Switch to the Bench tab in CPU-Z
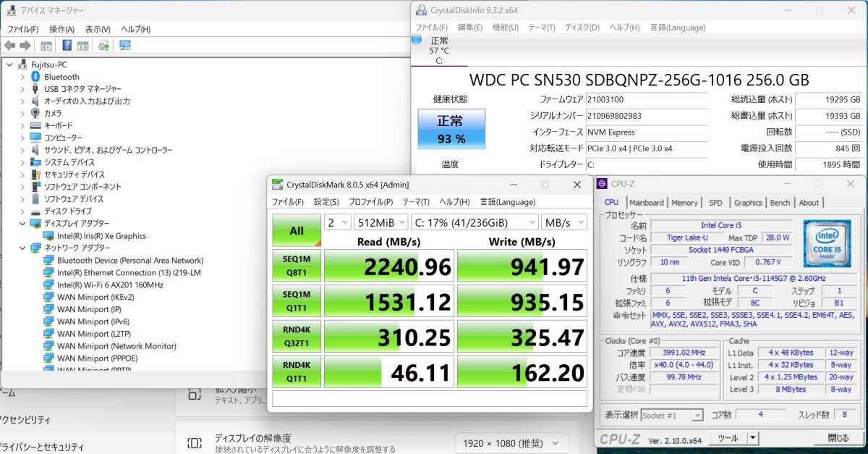This screenshot has width=868, height=454. tap(780, 203)
